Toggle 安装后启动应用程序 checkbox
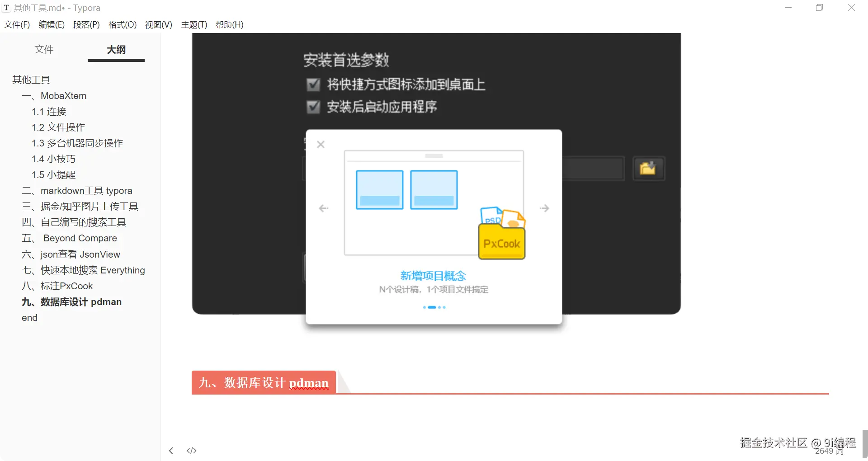868x461 pixels. pyautogui.click(x=313, y=107)
